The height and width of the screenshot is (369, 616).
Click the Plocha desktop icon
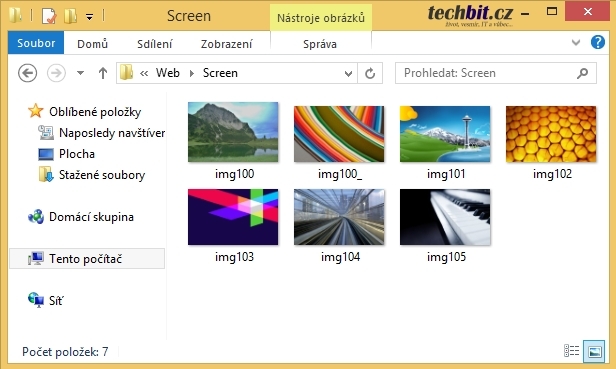pos(46,154)
